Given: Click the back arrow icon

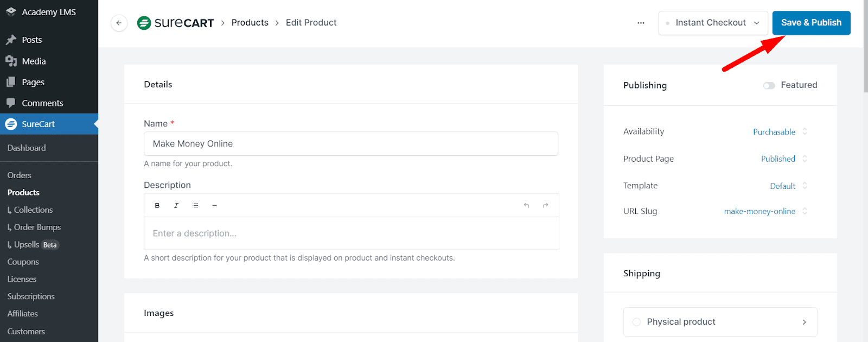Looking at the screenshot, I should point(119,23).
